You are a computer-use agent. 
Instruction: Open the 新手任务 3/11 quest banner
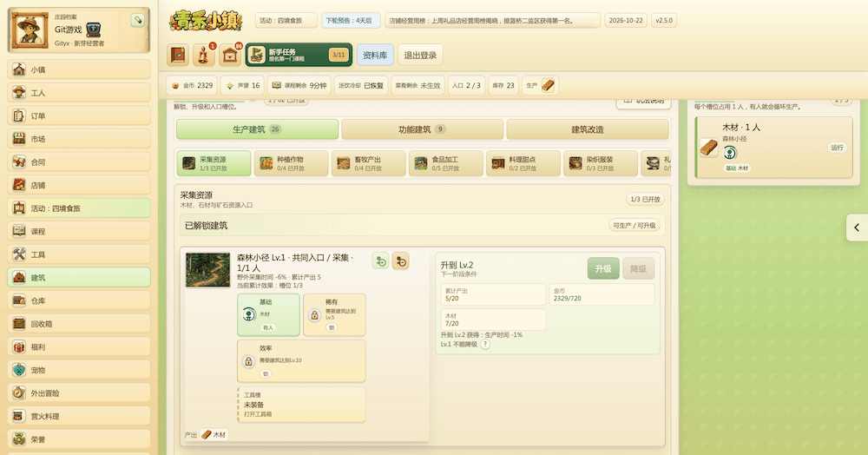(299, 55)
